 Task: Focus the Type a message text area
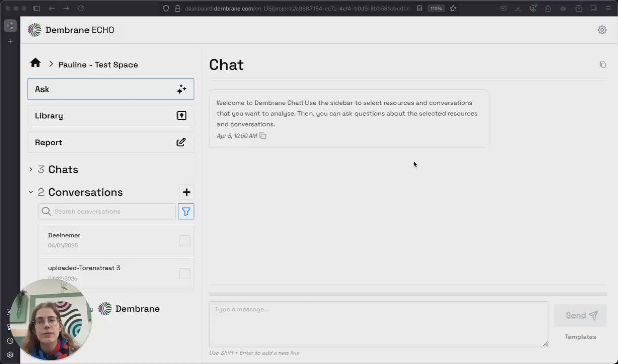pyautogui.click(x=378, y=324)
